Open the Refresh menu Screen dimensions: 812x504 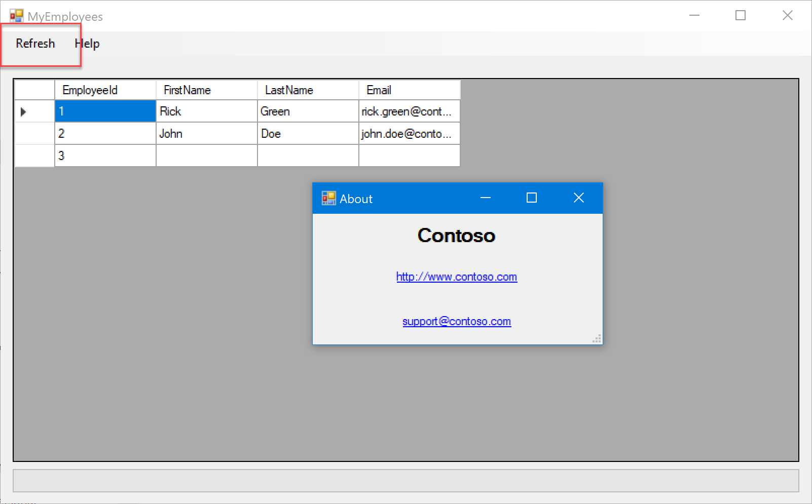(35, 43)
